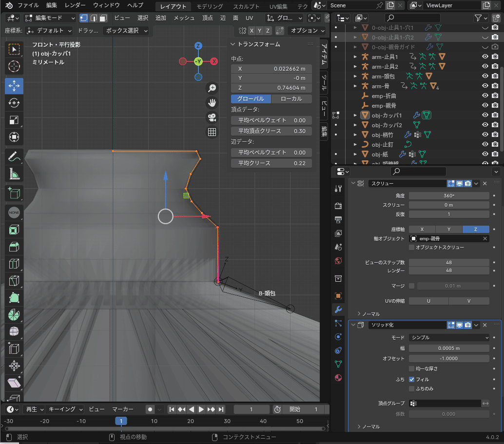Enable face select mode
Viewport: 504px width, 444px height.
tap(103, 18)
